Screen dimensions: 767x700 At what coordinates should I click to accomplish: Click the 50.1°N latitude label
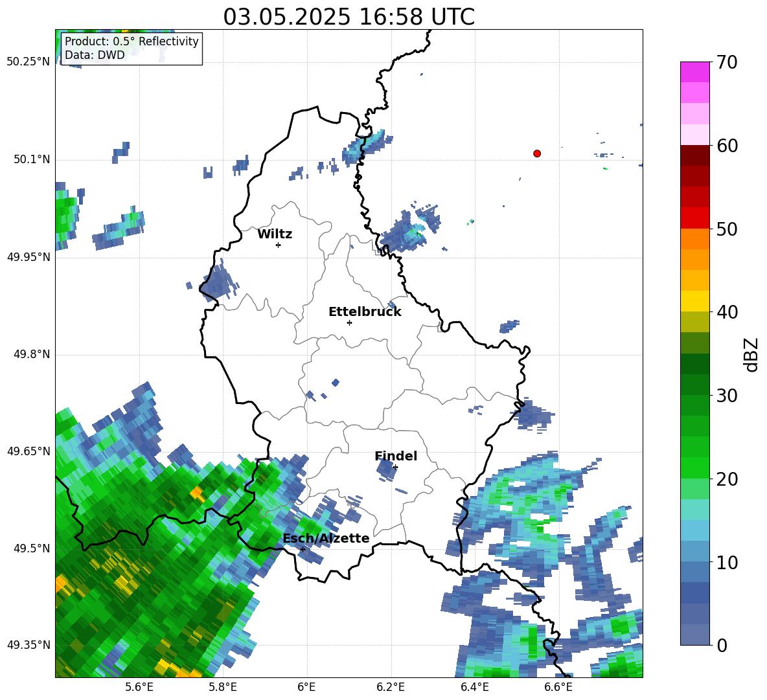coord(32,159)
